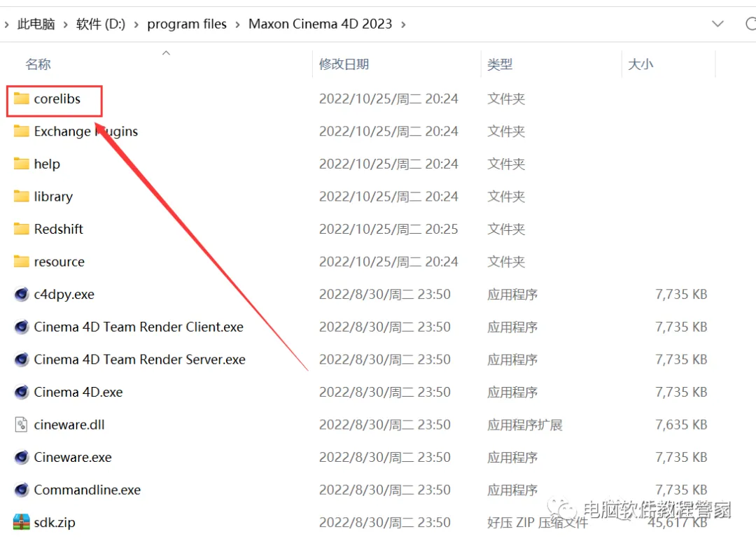Select the c4dpy.exe file name
This screenshot has height=543, width=756.
coord(64,294)
